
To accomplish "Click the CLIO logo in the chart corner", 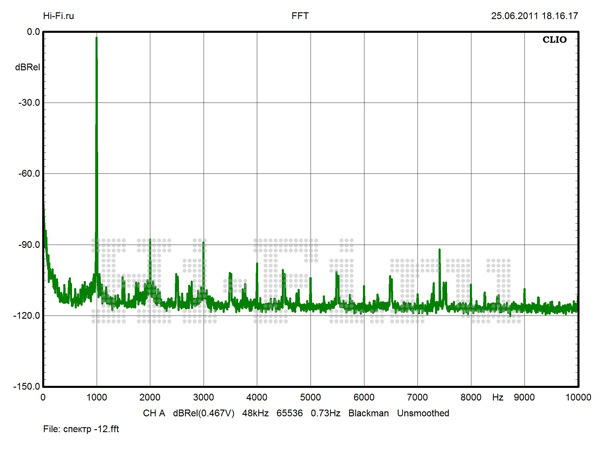I will pos(556,43).
